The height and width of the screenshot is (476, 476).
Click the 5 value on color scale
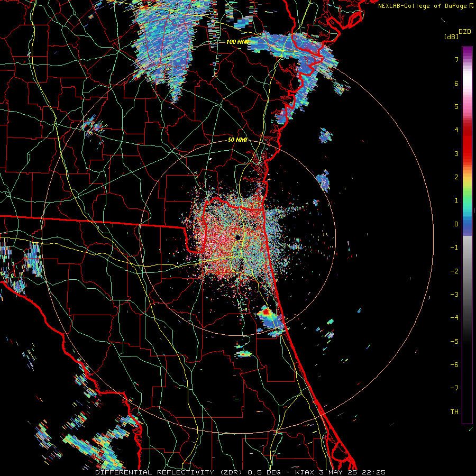pos(456,106)
